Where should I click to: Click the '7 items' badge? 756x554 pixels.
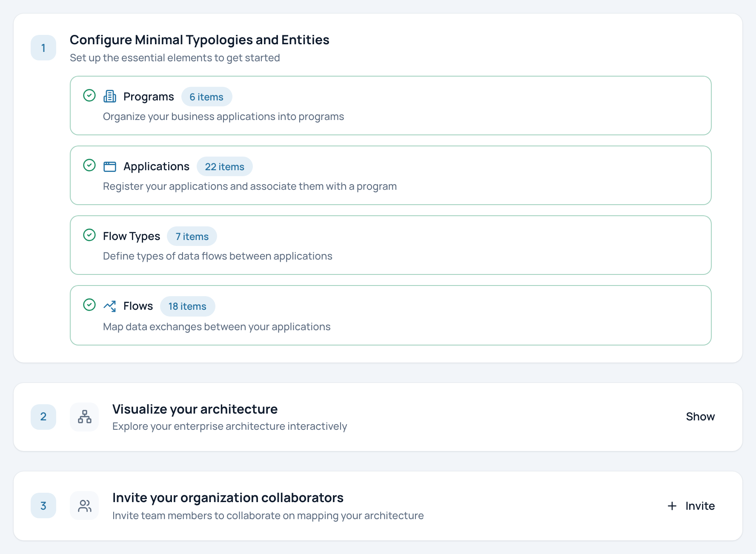pyautogui.click(x=192, y=236)
